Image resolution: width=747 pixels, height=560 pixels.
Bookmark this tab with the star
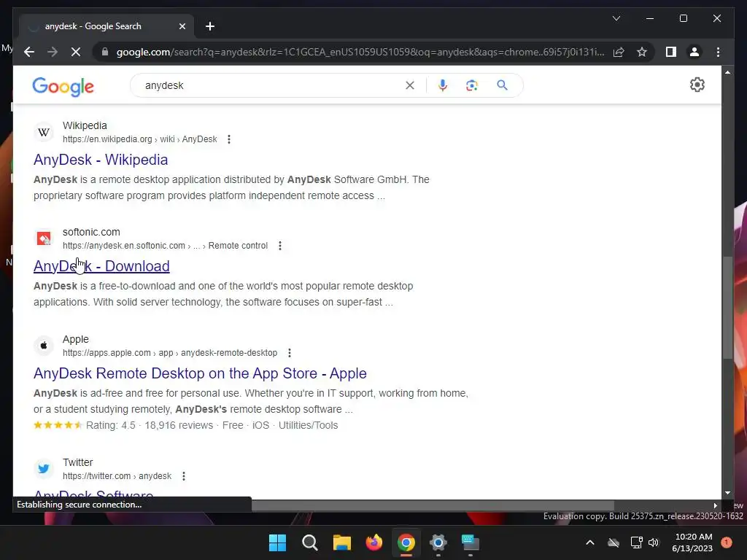[x=642, y=52]
